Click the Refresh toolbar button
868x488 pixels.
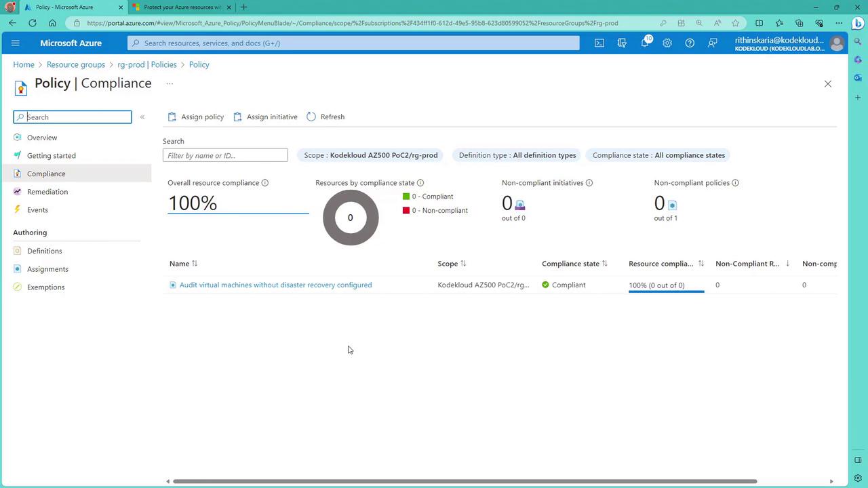click(x=325, y=117)
